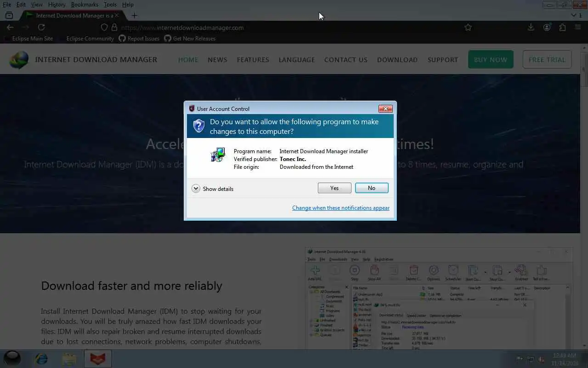Screen dimensions: 588x368
Task: Open the extensions puzzle icon
Action: (562, 28)
